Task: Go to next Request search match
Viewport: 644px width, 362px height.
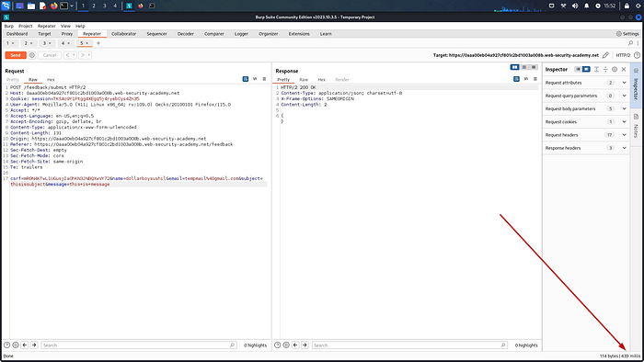Action: point(34,345)
